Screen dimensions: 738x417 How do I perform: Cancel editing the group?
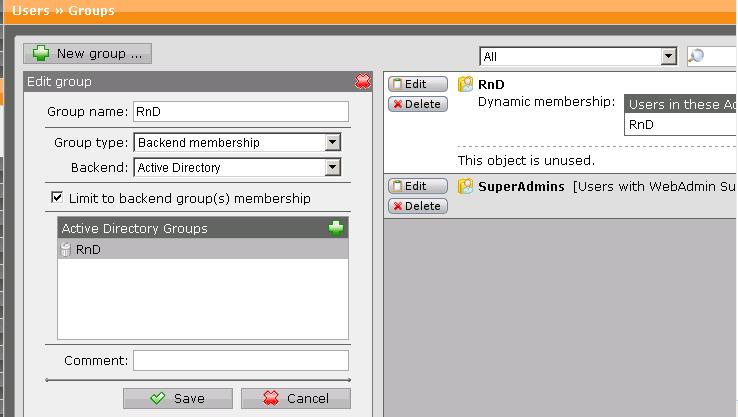pyautogui.click(x=296, y=398)
